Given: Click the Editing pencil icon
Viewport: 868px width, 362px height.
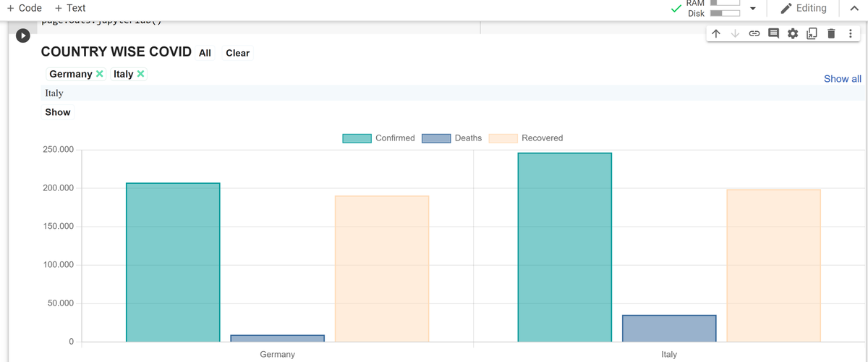Looking at the screenshot, I should tap(786, 8).
